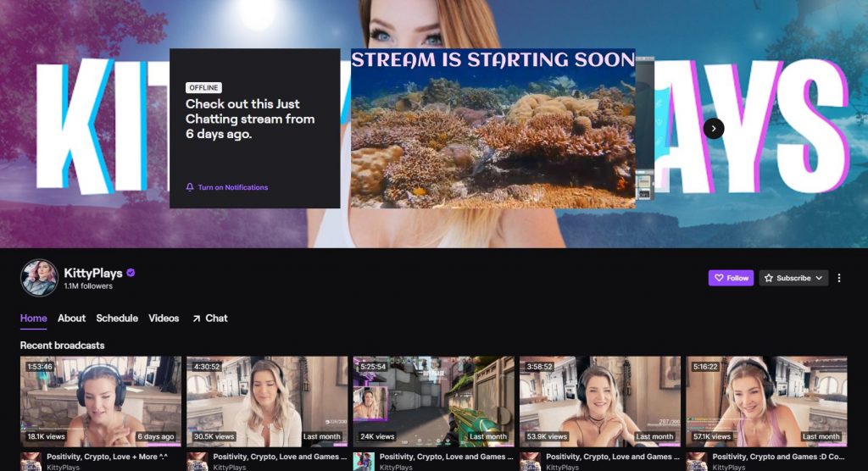Click the KittyPlays channel name heading

tap(93, 273)
